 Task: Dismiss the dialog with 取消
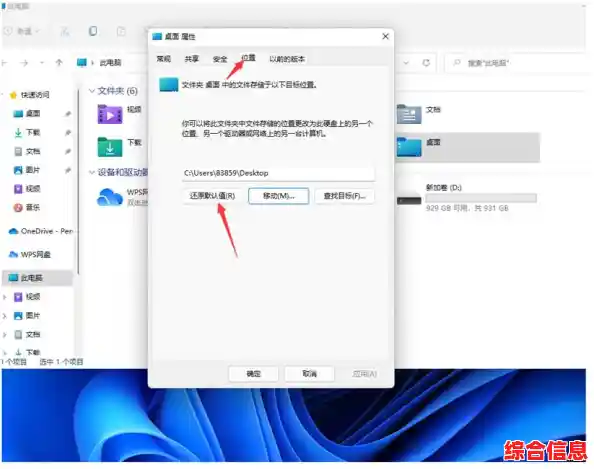[x=310, y=374]
